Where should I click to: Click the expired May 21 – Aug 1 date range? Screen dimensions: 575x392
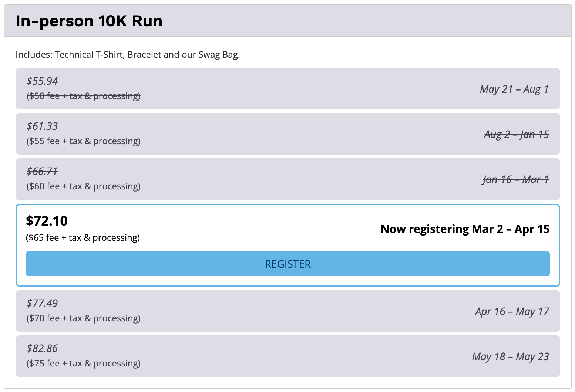point(514,89)
